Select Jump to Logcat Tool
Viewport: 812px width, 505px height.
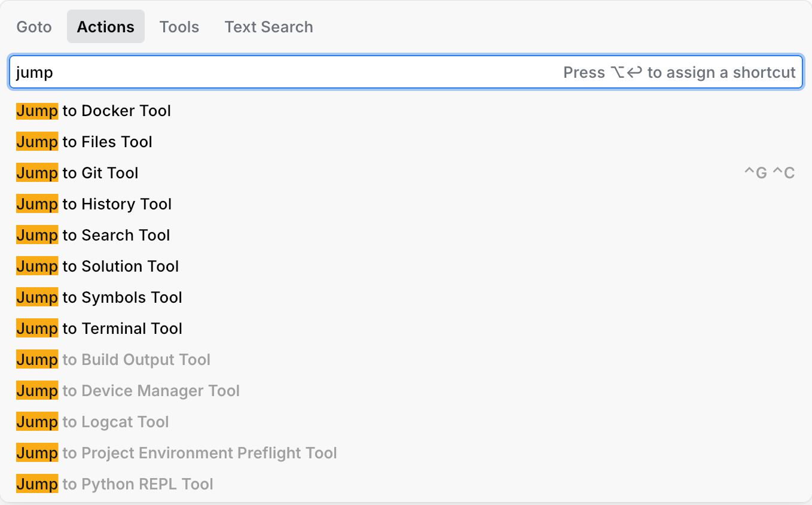(x=92, y=422)
